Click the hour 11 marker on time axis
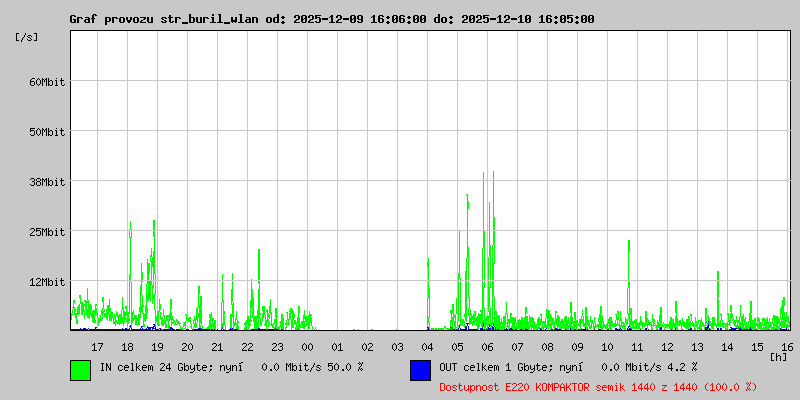The height and width of the screenshot is (400, 800). [637, 346]
